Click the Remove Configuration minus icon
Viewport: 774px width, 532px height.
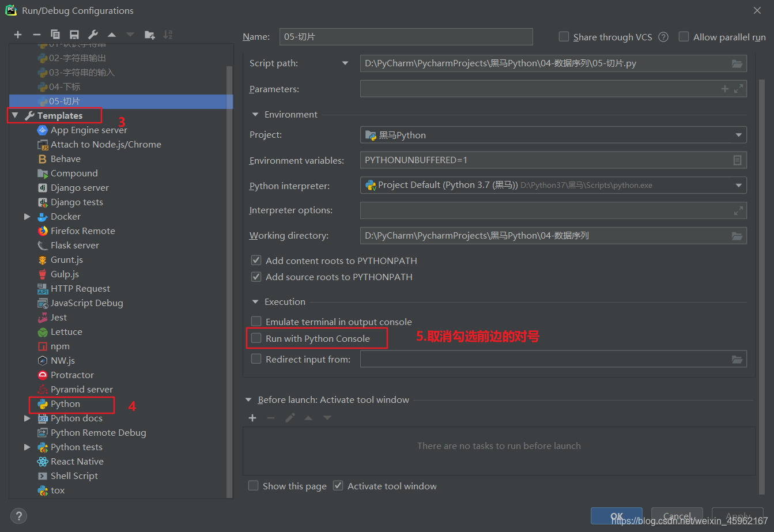tap(36, 35)
